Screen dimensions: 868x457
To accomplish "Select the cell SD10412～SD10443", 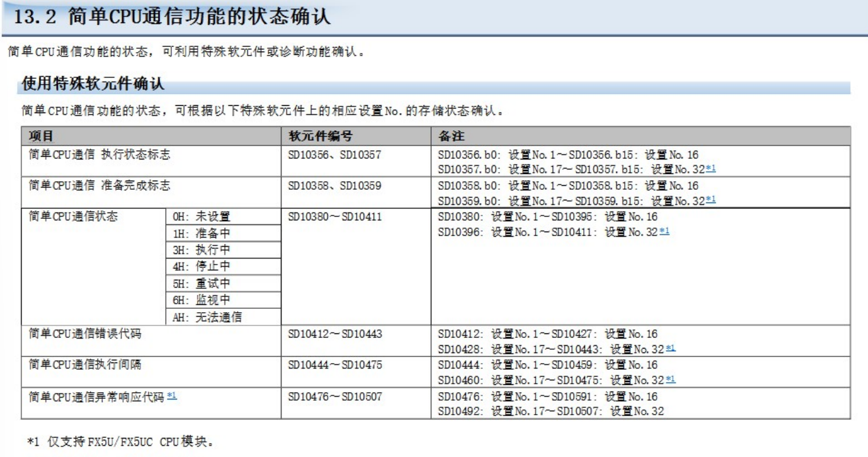I will 336,334.
